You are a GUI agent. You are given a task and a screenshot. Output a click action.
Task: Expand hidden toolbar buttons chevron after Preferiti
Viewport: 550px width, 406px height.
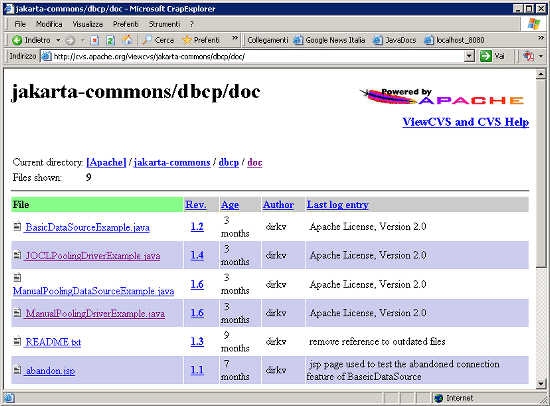pos(235,38)
